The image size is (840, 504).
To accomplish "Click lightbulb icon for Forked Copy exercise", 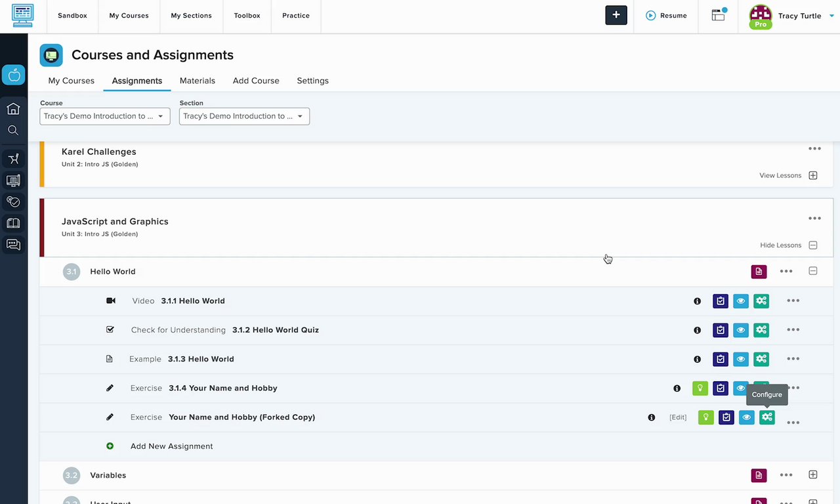I will pos(705,417).
